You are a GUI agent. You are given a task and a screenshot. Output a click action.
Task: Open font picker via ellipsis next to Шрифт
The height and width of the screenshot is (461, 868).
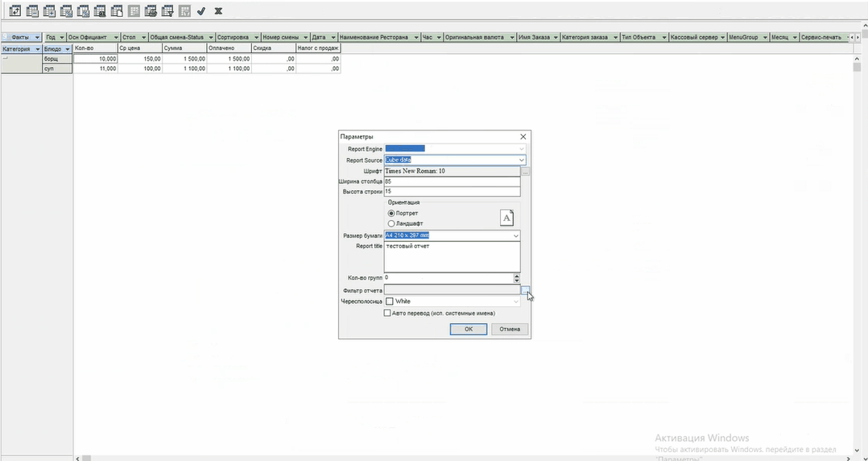[525, 172]
